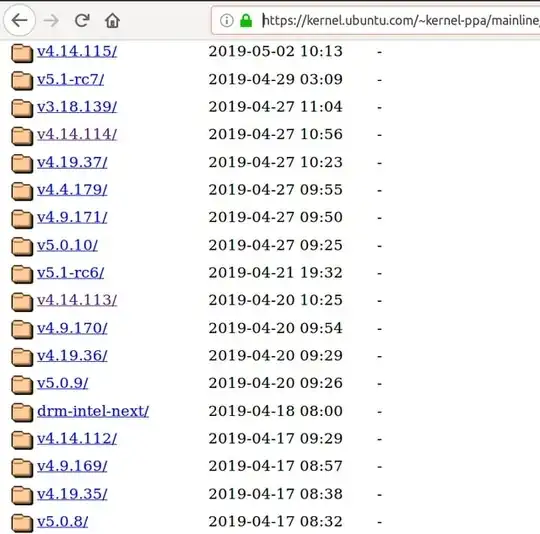Click the date 2019-04-27 10:23

point(276,162)
